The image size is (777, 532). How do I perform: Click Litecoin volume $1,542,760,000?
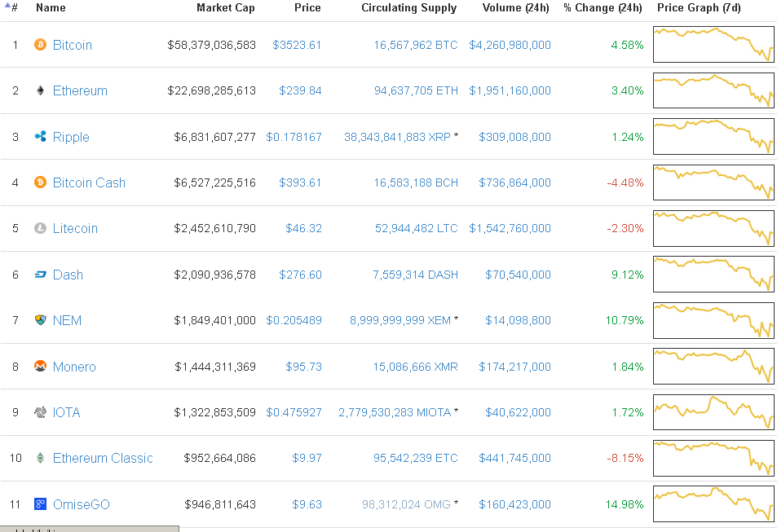510,228
